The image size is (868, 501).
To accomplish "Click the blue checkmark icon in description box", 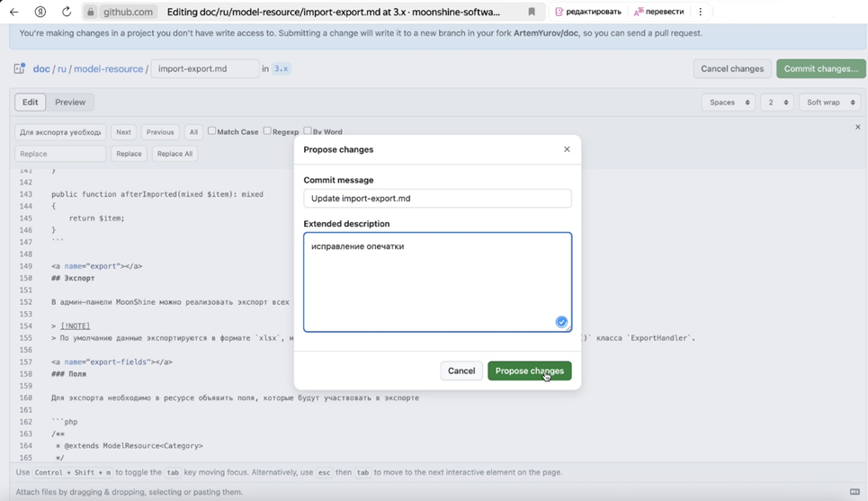I will (x=561, y=322).
